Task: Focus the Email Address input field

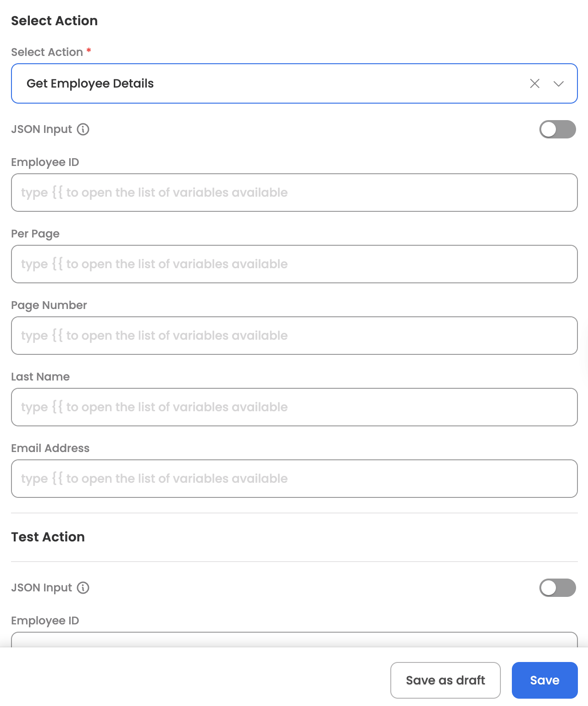Action: (294, 479)
